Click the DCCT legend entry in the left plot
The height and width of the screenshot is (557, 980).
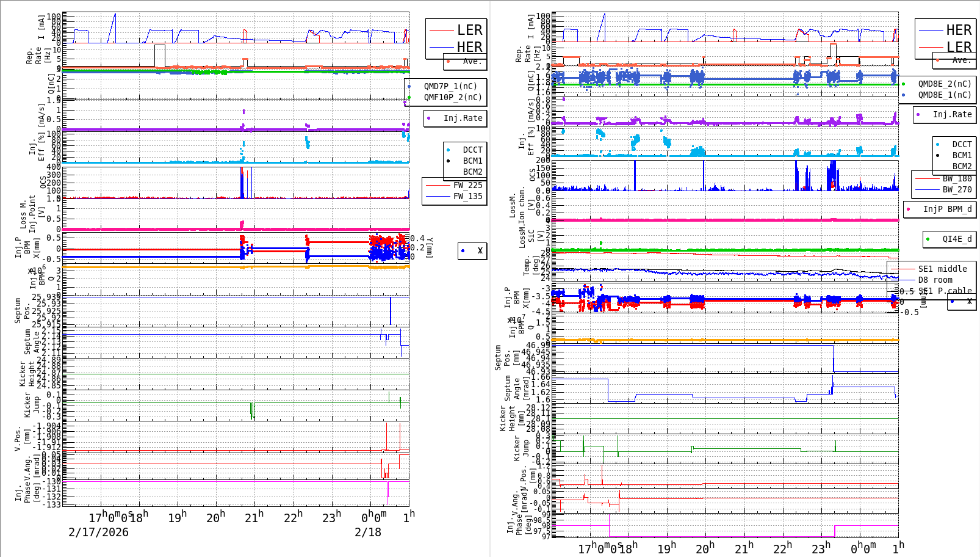pyautogui.click(x=472, y=150)
